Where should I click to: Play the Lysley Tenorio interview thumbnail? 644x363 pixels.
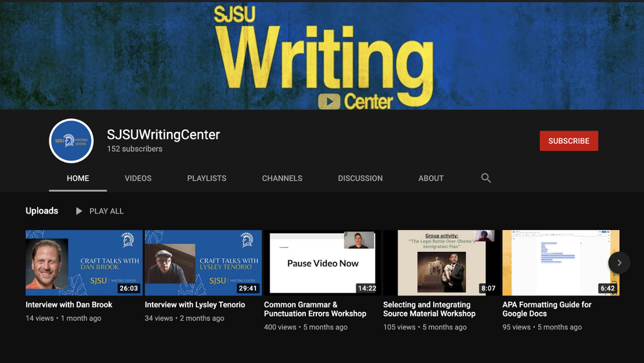(203, 263)
